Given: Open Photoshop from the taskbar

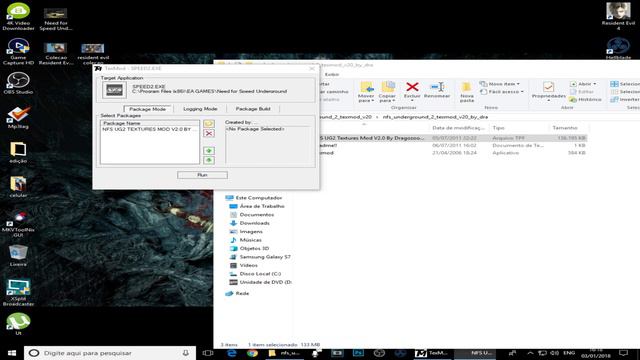Looking at the screenshot, I should (358, 353).
